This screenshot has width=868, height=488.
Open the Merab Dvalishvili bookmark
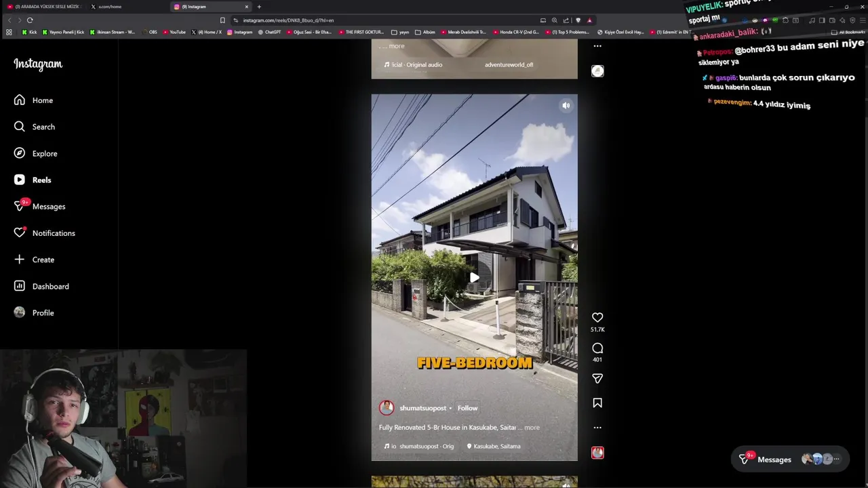(x=464, y=32)
